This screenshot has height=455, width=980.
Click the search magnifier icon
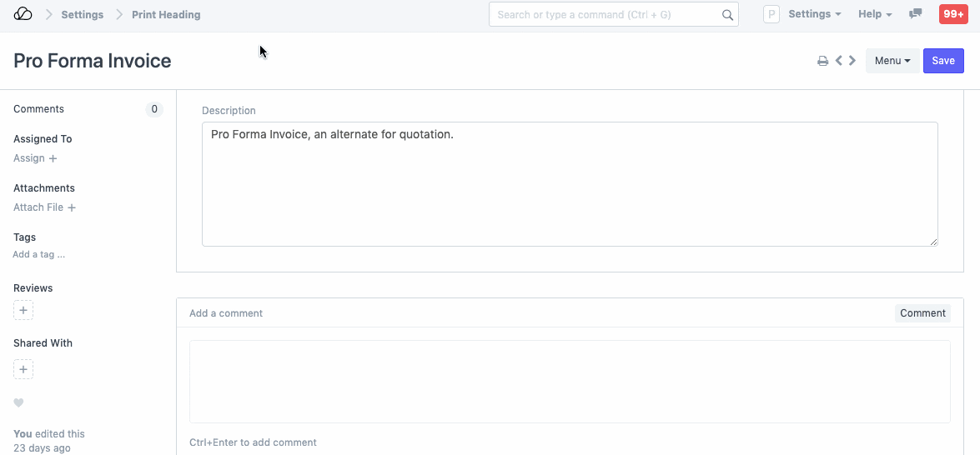coord(727,15)
